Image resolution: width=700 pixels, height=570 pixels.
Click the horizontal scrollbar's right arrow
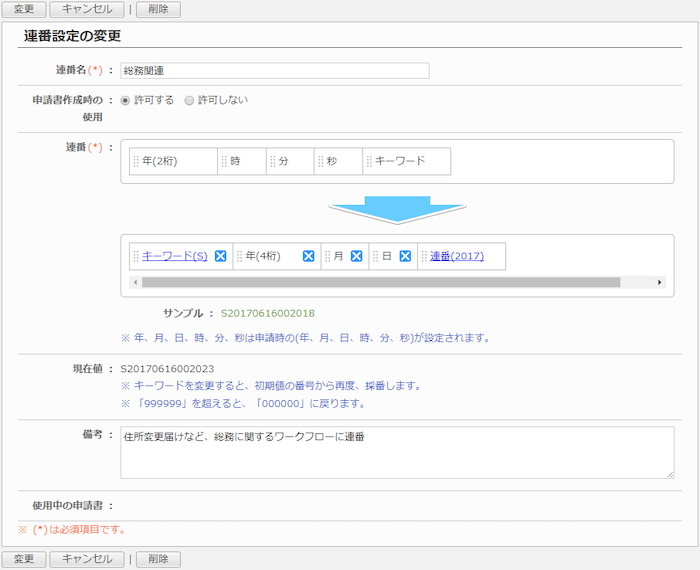coord(660,283)
